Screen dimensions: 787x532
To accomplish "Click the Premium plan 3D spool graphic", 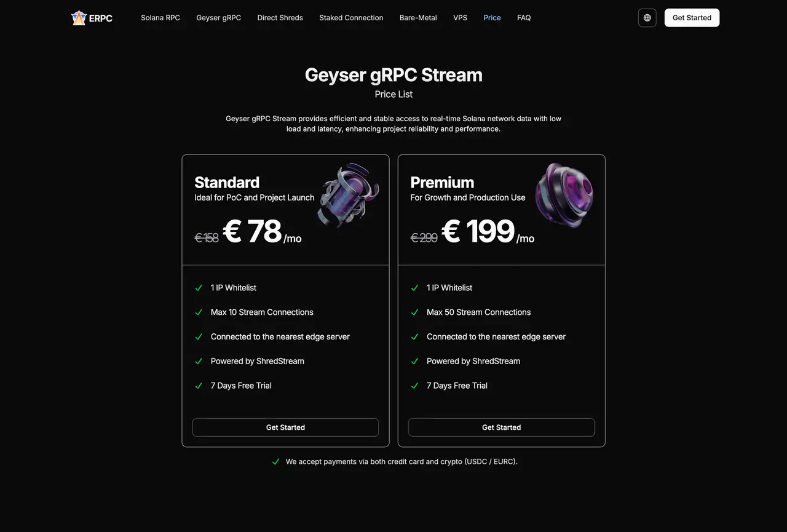I will (x=564, y=194).
